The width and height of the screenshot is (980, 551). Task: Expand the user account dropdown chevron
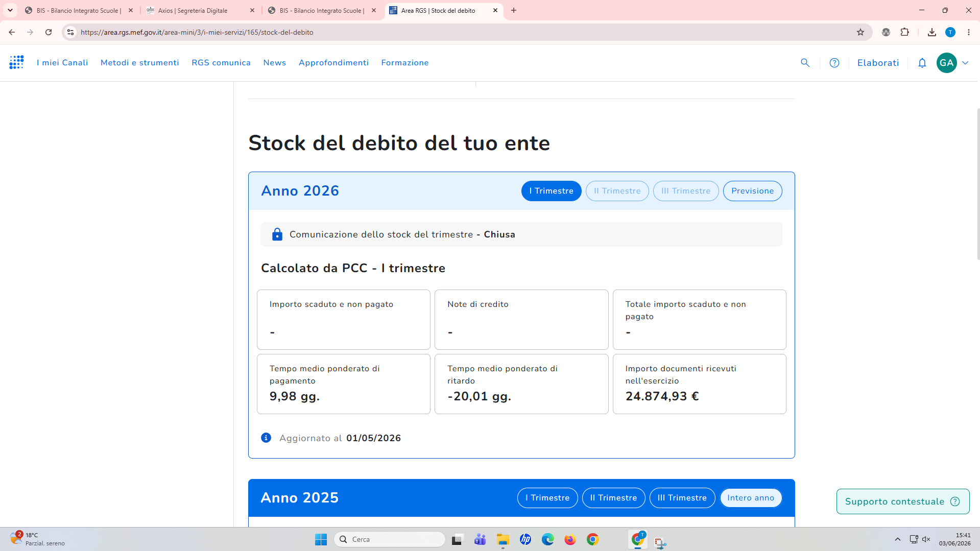[x=965, y=63]
